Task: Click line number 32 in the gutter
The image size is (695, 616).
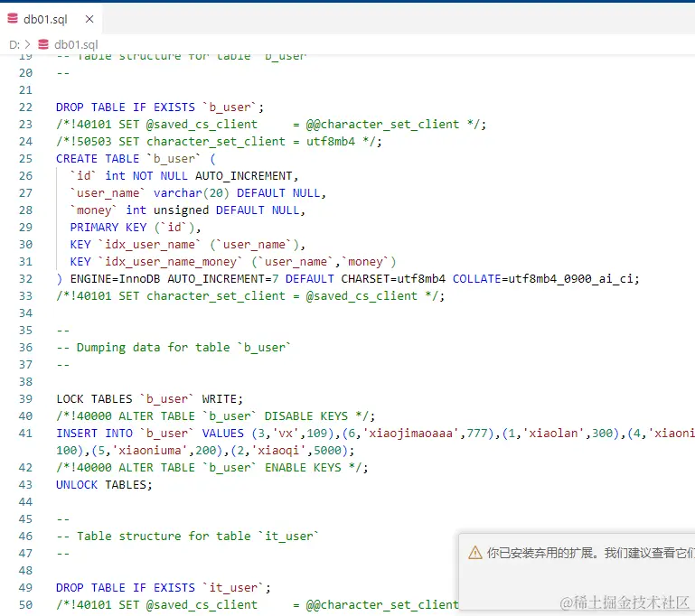Action: [25, 278]
